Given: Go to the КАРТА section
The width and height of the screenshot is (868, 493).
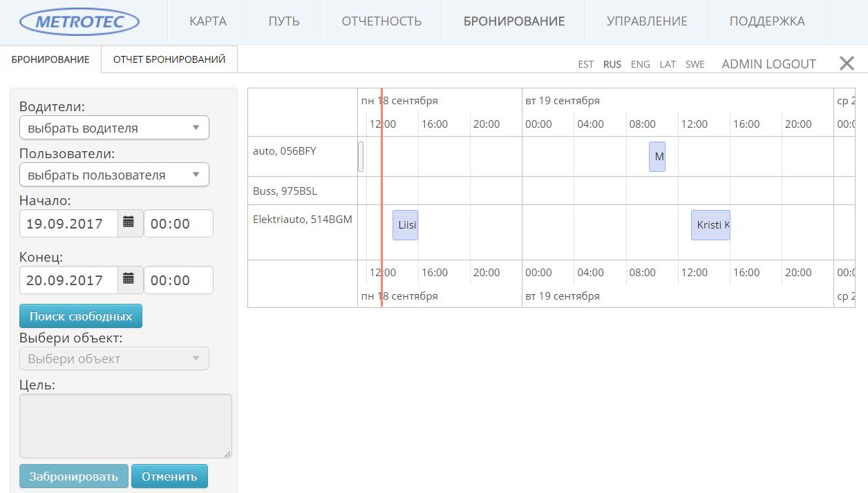Looking at the screenshot, I should 208,21.
